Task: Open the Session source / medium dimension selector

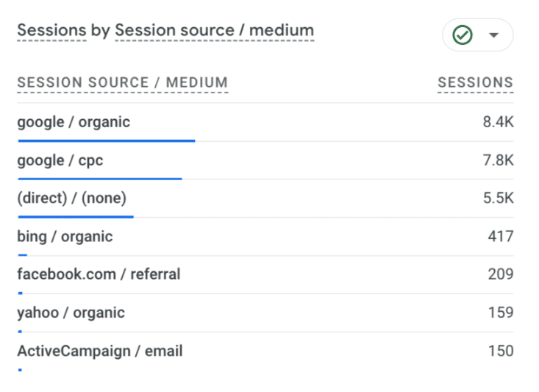Action: tap(215, 30)
